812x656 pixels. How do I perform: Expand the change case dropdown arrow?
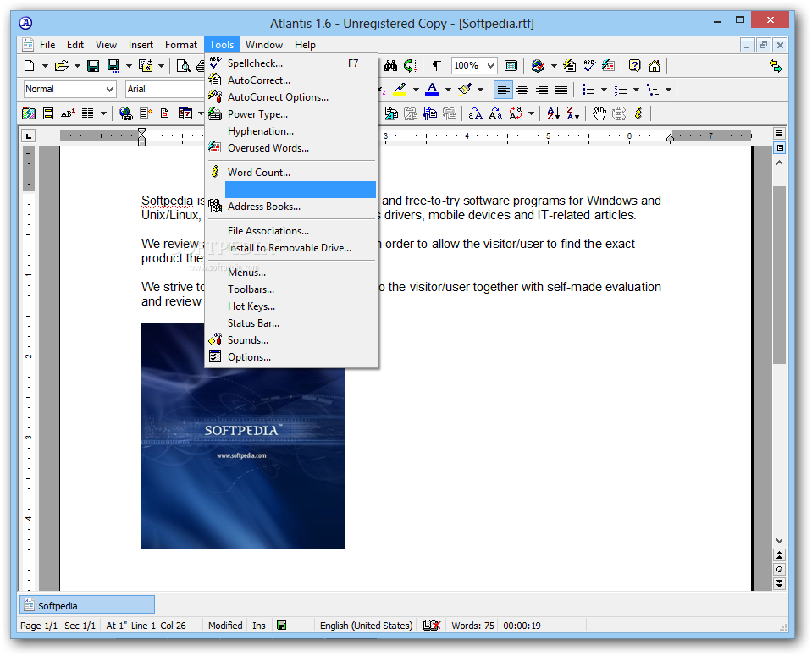pos(531,113)
